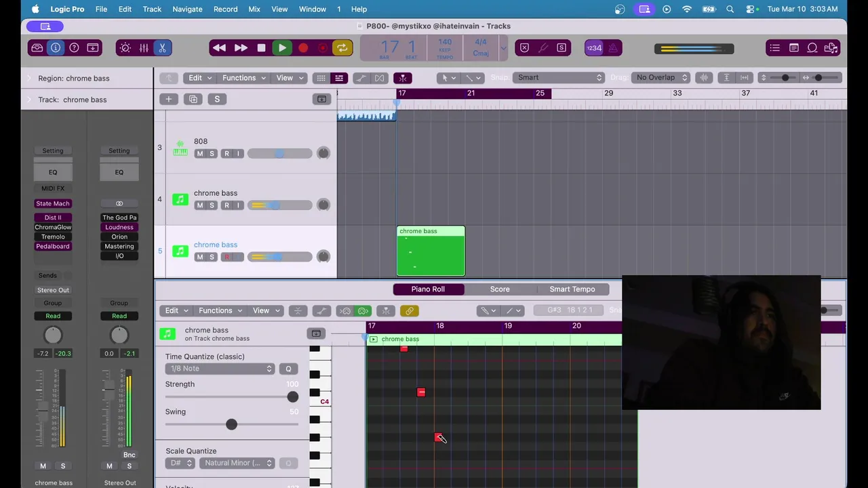Open the Snap Smart dropdown
The image size is (868, 488).
pos(559,78)
